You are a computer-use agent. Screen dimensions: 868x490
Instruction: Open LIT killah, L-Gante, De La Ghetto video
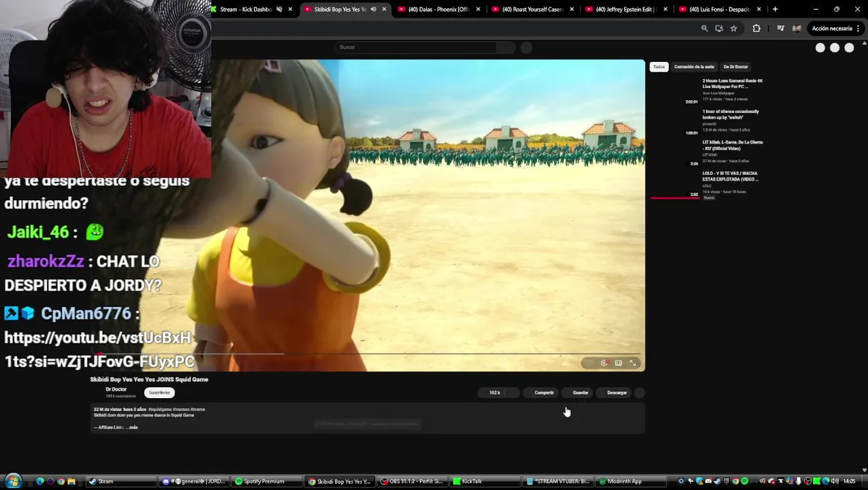pyautogui.click(x=733, y=145)
